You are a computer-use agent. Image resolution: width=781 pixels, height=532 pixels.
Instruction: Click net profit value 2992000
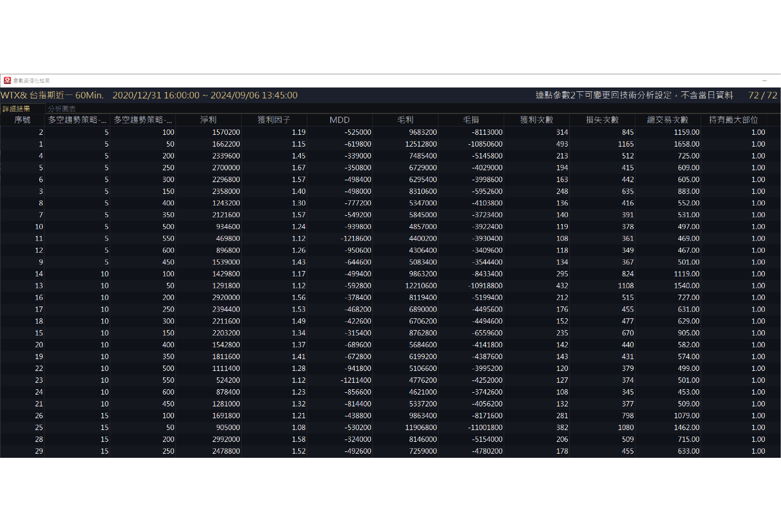coord(226,439)
